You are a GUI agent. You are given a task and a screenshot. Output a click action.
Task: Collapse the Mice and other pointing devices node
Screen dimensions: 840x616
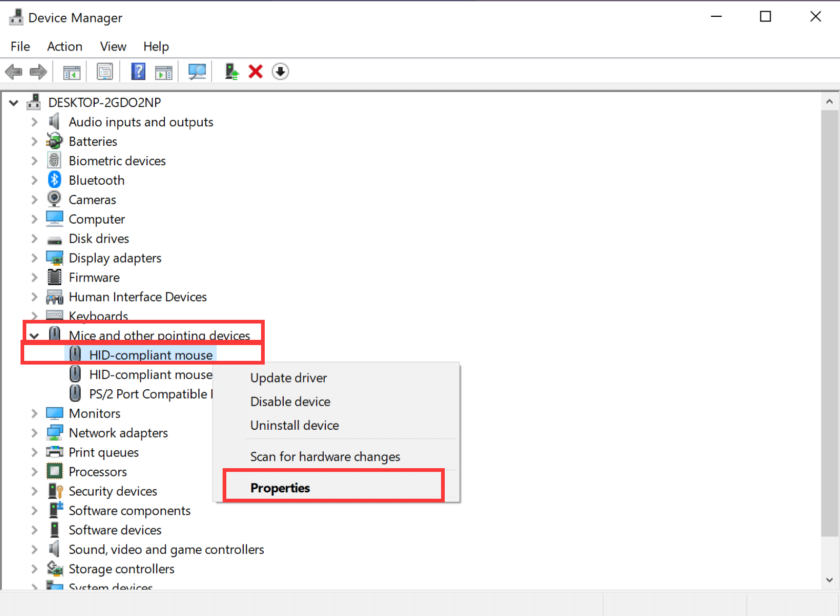34,336
